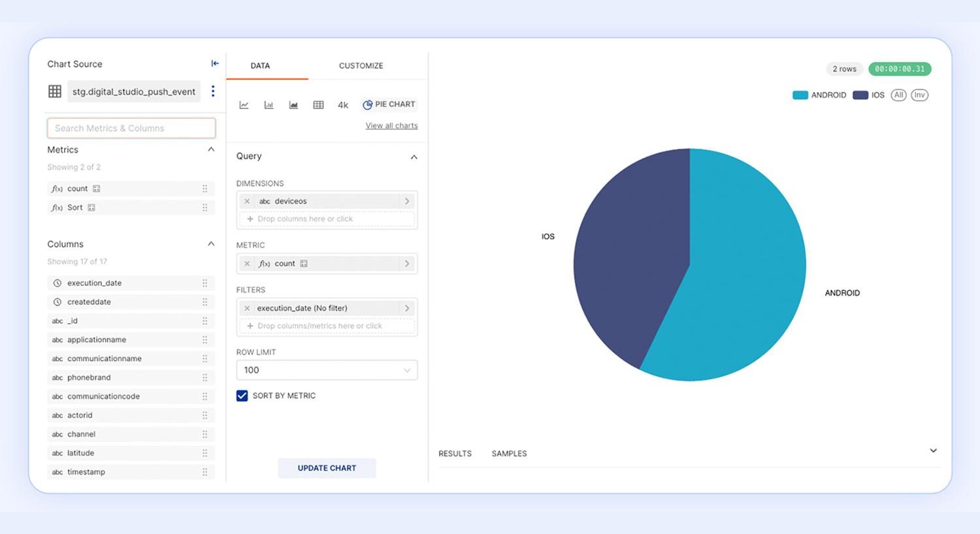The image size is (980, 534).
Task: Select the line chart icon
Action: 244,105
